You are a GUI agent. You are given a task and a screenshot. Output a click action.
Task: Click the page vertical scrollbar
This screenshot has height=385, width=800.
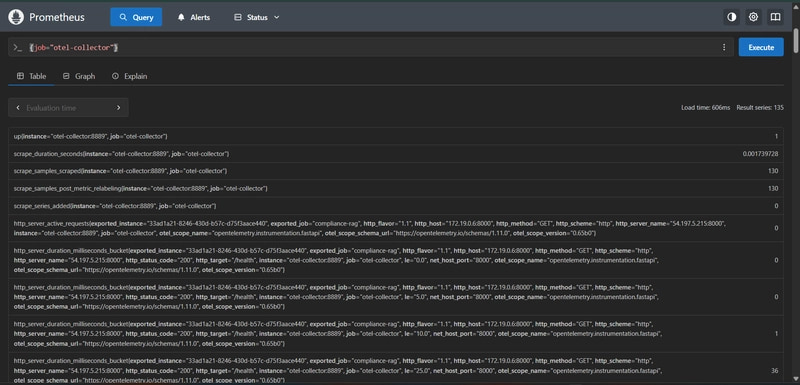pyautogui.click(x=796, y=41)
